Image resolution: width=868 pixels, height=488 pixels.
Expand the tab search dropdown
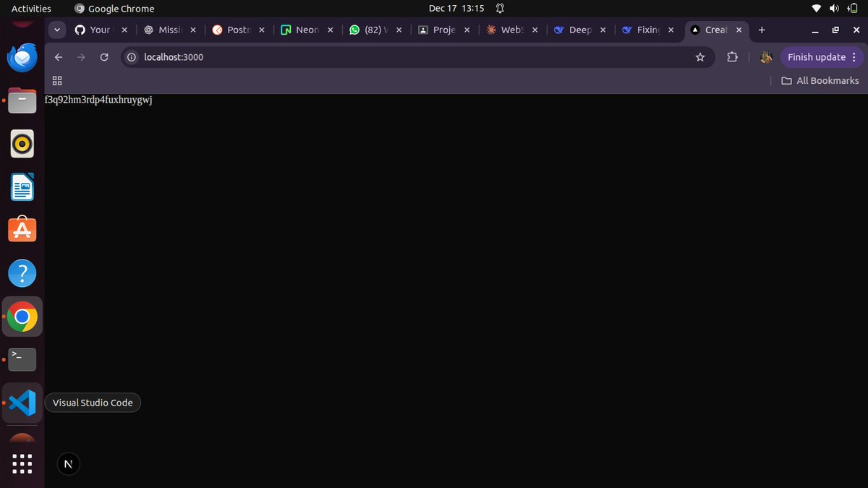[x=57, y=30]
